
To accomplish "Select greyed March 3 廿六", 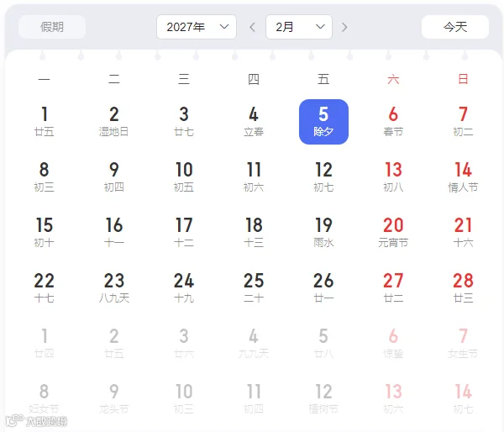I will (184, 344).
